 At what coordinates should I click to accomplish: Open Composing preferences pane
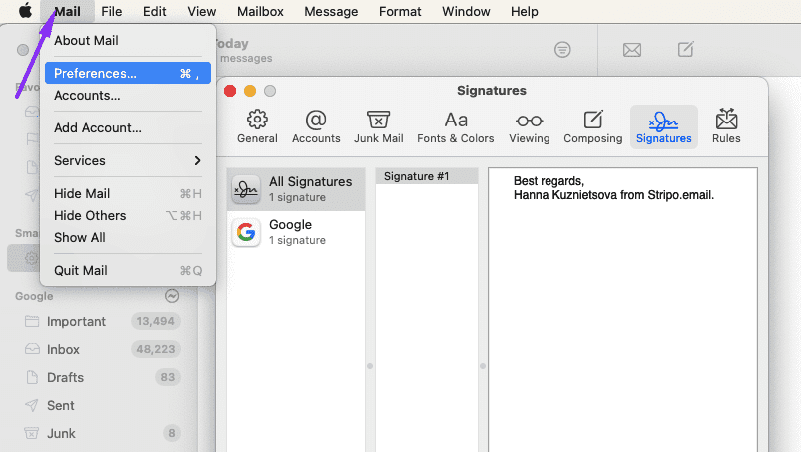593,127
